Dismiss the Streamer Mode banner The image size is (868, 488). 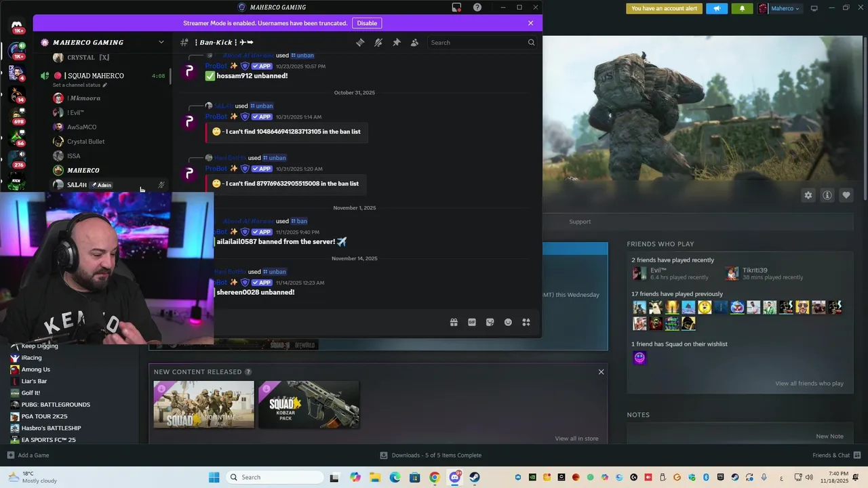click(530, 23)
